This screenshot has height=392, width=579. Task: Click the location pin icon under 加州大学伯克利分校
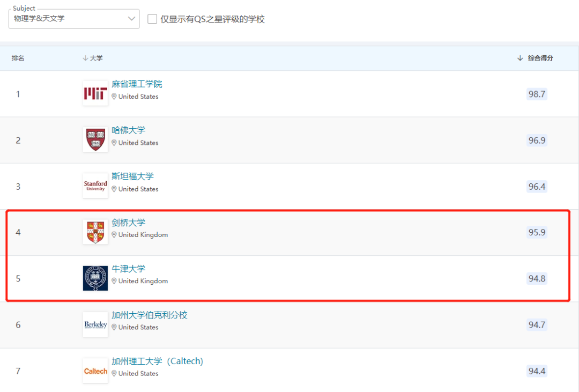click(114, 327)
